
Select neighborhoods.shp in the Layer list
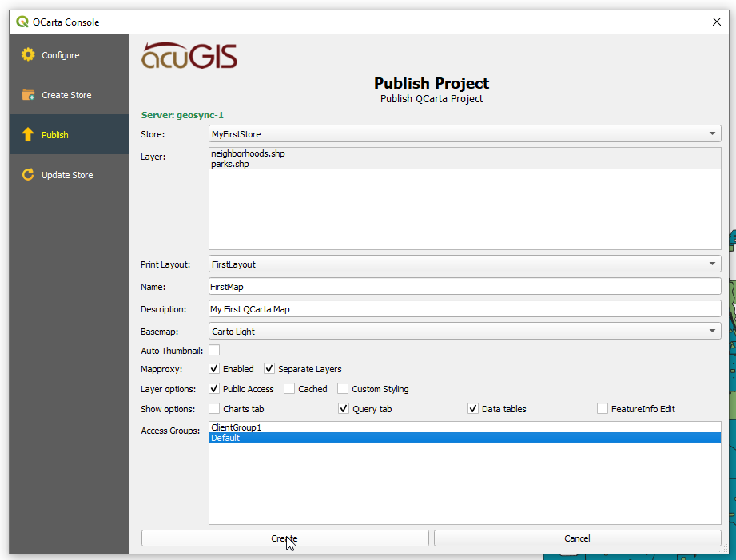pos(464,153)
